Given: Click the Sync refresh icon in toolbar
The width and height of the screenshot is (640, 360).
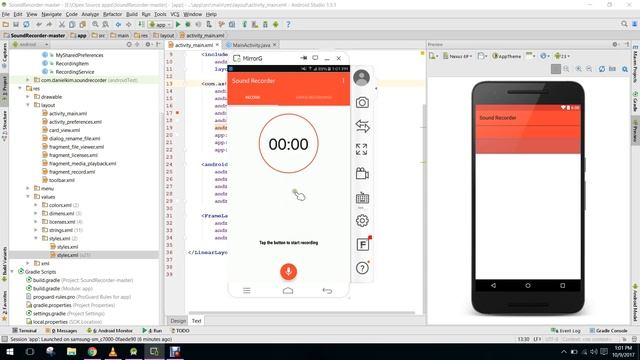Looking at the screenshot, I should (26, 24).
